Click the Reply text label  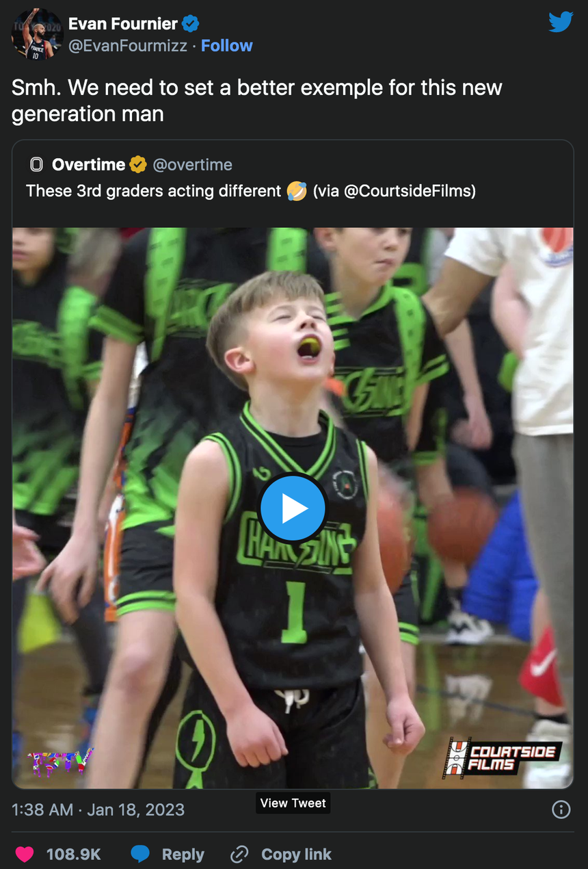point(183,854)
